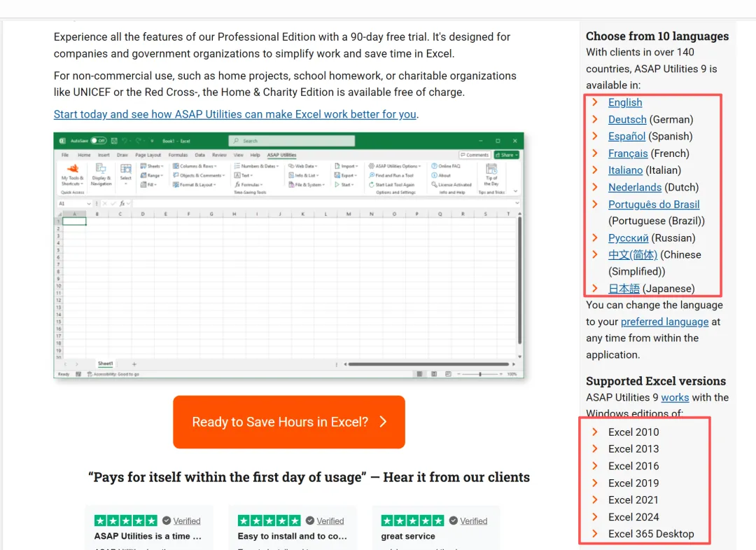Switch to the Formulas ribbon tab
The height and width of the screenshot is (550, 756).
[178, 155]
